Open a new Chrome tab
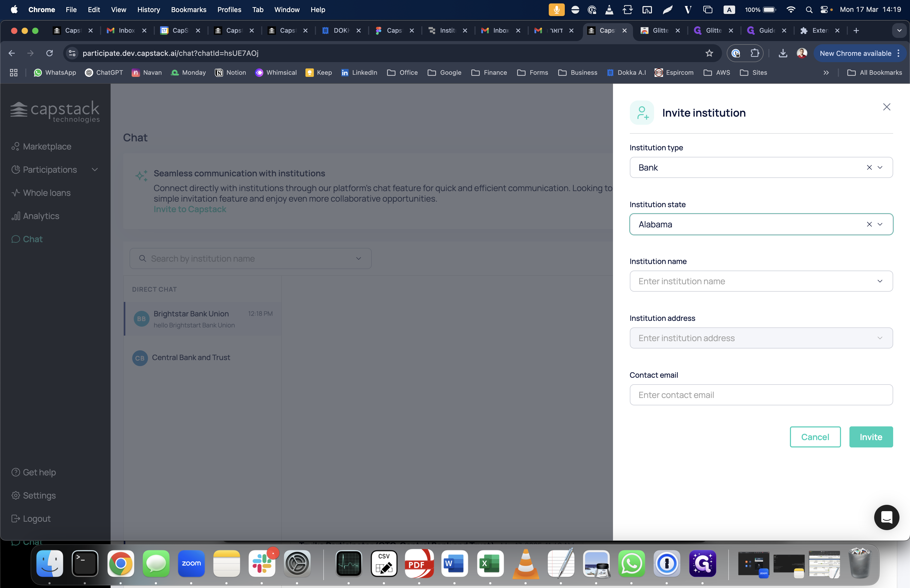Image resolution: width=910 pixels, height=588 pixels. tap(856, 31)
